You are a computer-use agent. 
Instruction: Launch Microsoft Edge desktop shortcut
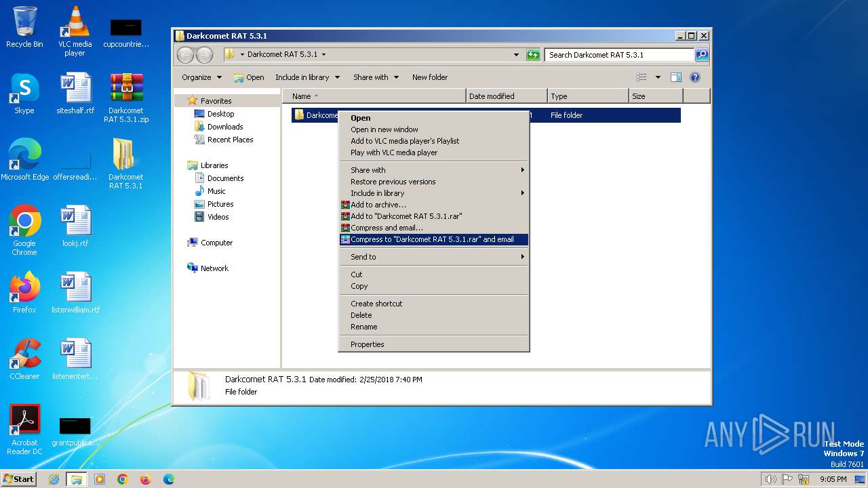(25, 160)
